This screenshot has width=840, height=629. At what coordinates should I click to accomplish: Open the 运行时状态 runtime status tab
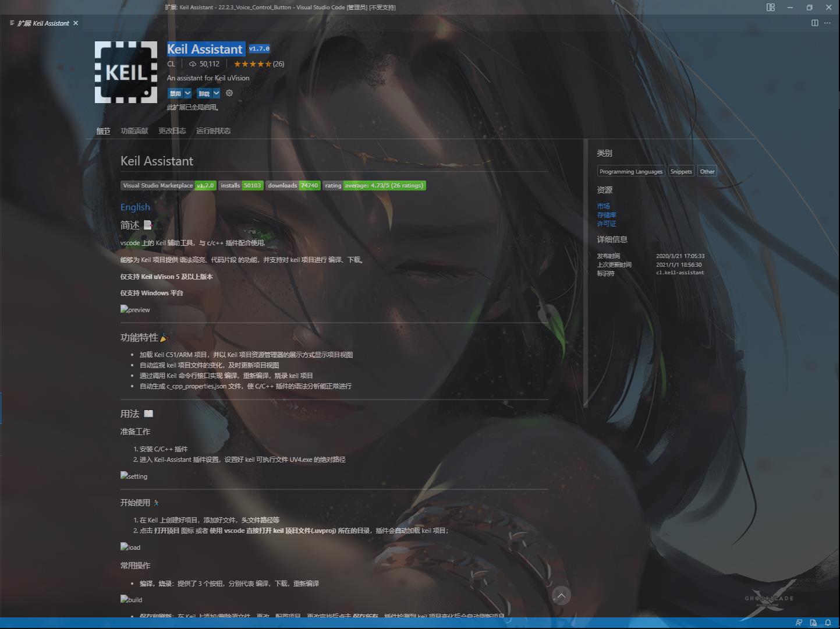click(214, 131)
